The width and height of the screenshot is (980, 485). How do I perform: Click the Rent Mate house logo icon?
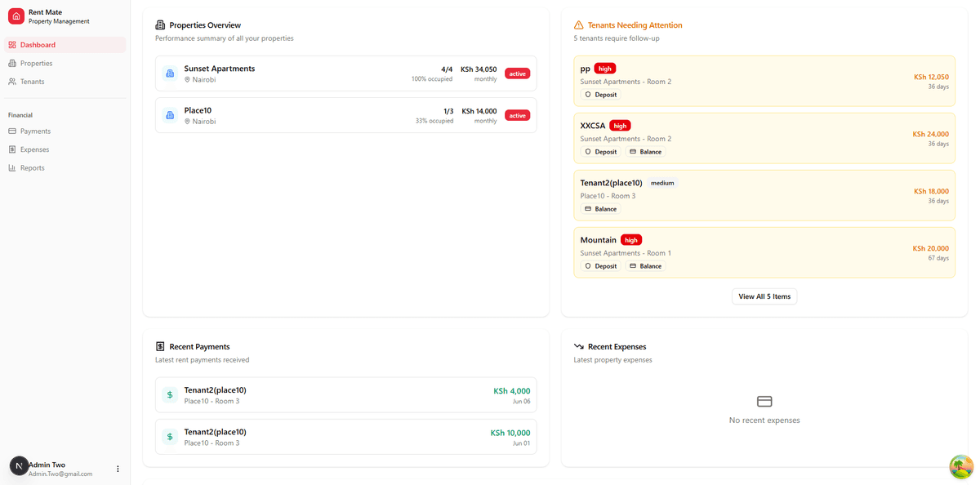[x=16, y=16]
